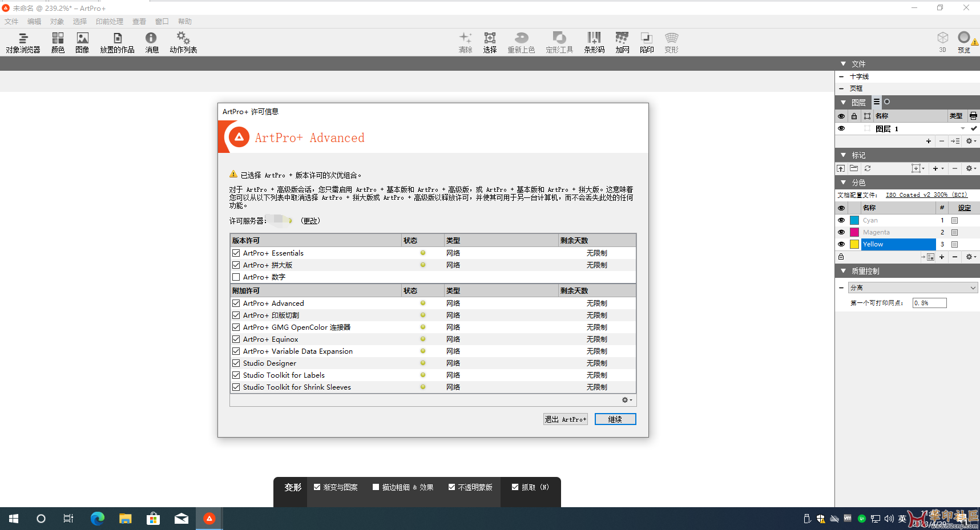Click the Magenta color swatch
980x530 pixels.
point(854,232)
